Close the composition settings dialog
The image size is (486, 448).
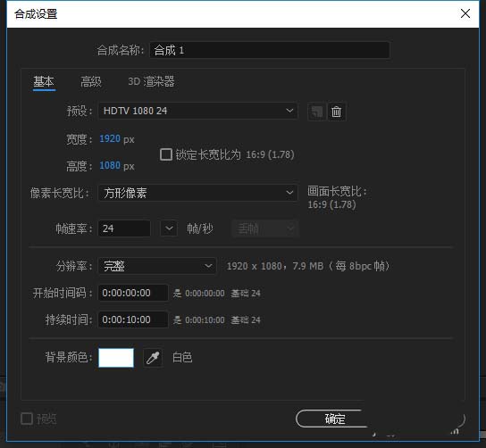point(465,13)
